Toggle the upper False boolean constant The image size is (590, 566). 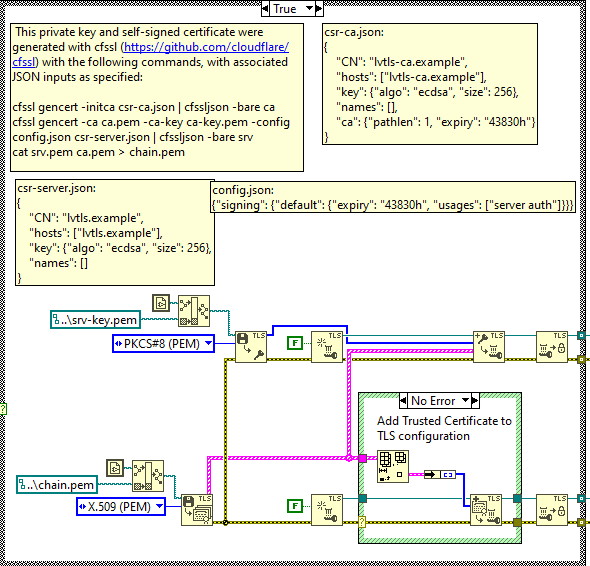click(x=295, y=343)
